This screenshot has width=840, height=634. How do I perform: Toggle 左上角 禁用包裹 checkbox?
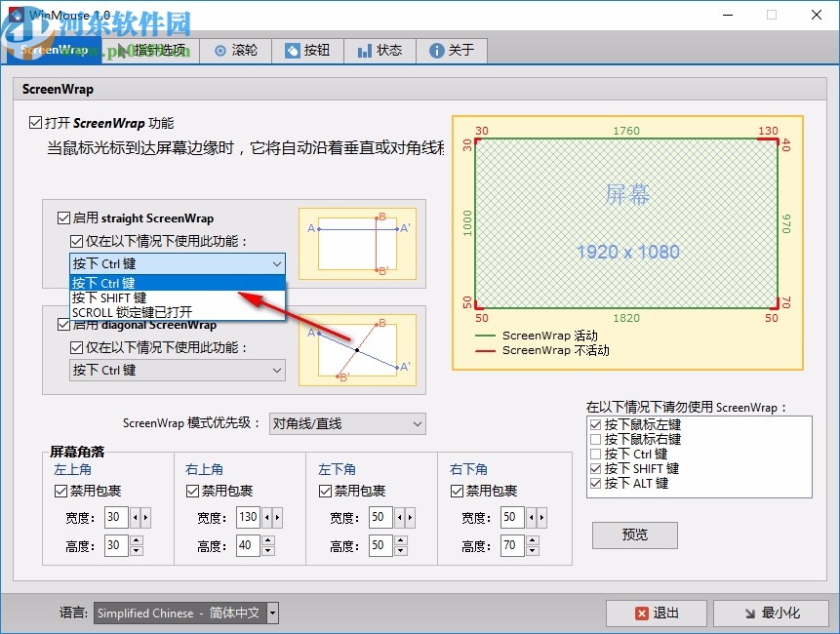coord(60,491)
